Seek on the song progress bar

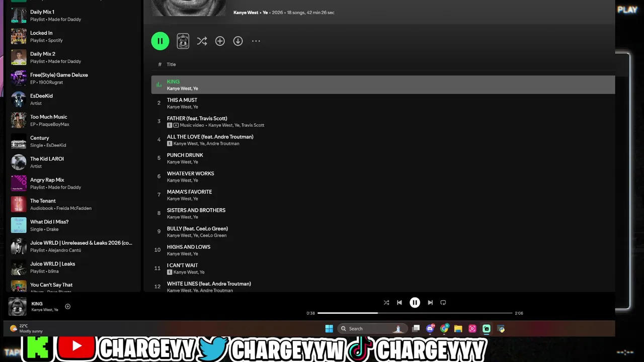click(415, 313)
